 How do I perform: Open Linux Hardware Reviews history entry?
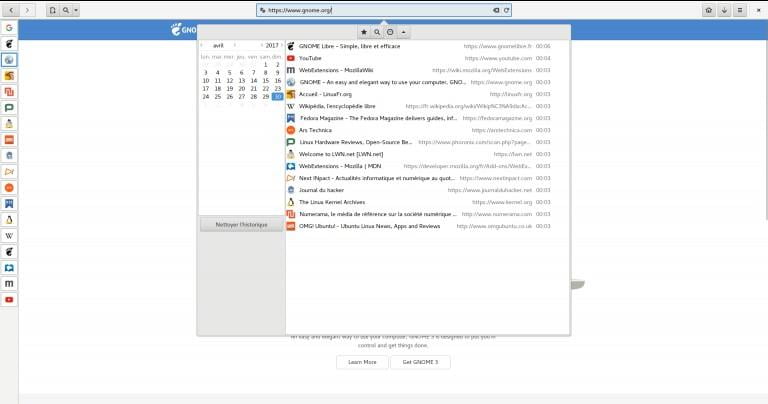pyautogui.click(x=427, y=142)
